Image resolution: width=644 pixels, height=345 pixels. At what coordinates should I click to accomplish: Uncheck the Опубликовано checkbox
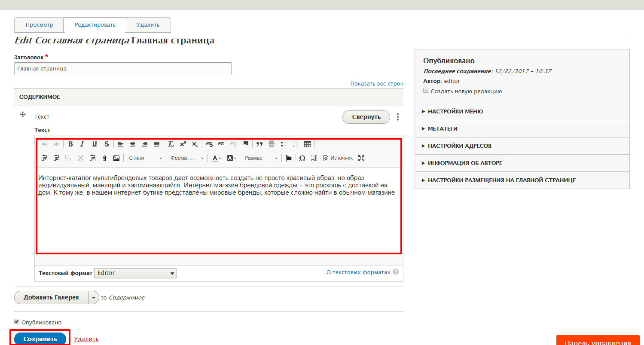(17, 321)
